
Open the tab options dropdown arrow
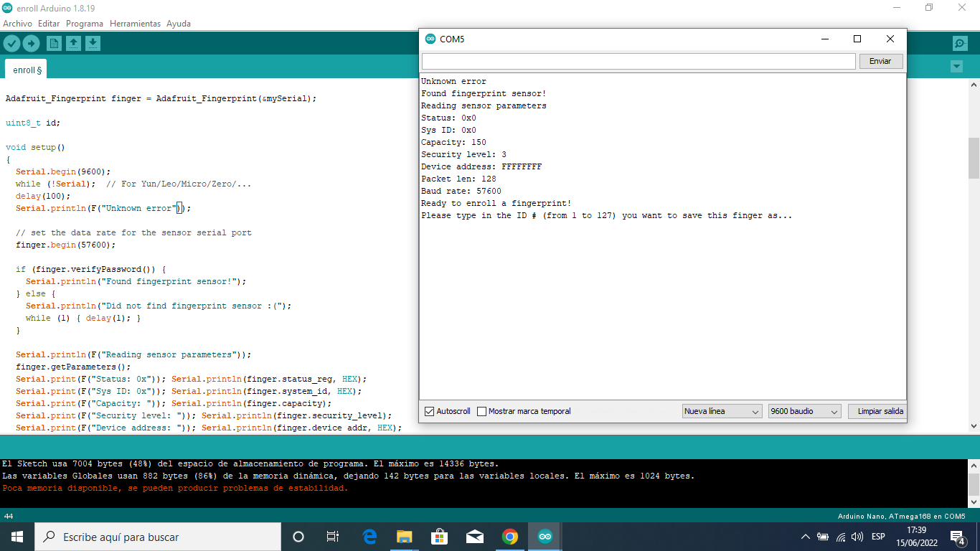[x=956, y=67]
